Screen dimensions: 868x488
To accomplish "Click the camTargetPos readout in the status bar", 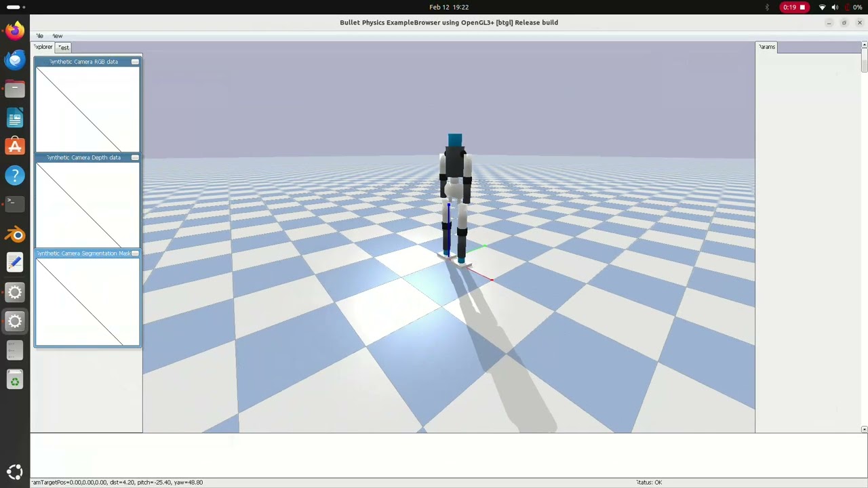I will click(117, 483).
